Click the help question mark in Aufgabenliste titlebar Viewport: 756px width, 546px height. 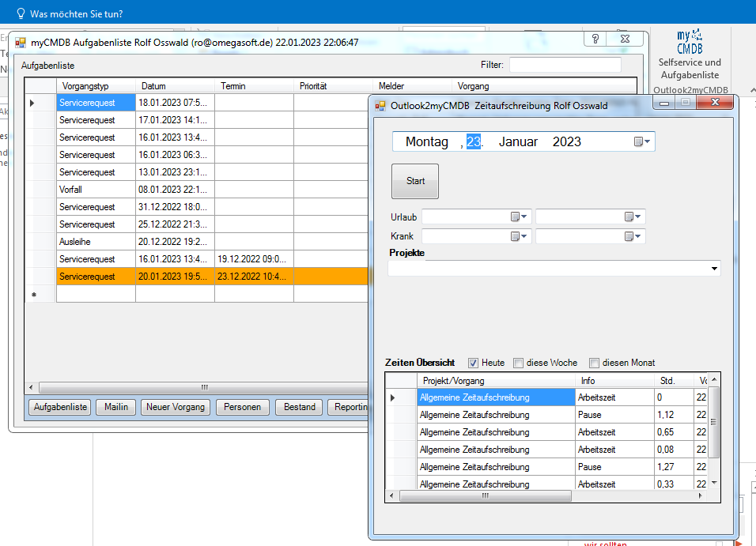pyautogui.click(x=595, y=40)
